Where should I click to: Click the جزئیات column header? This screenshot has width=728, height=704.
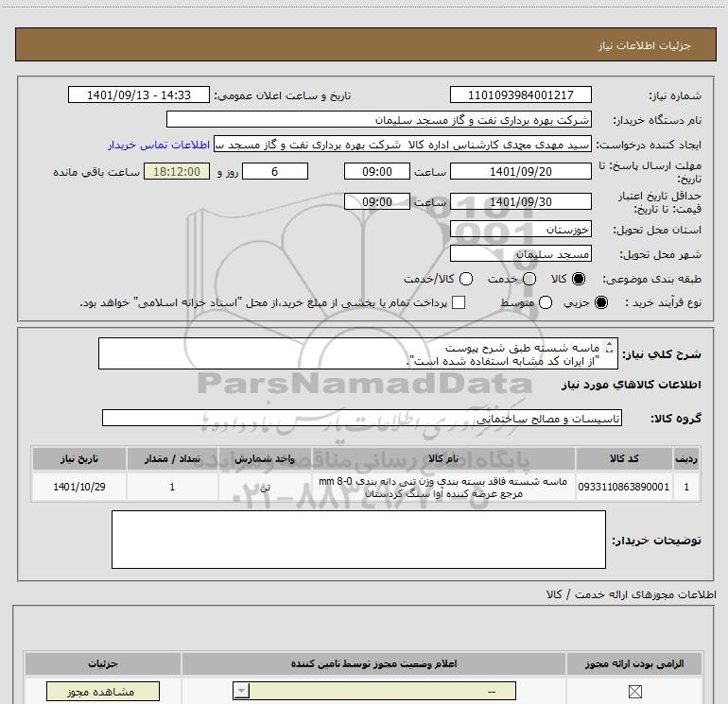[x=103, y=663]
